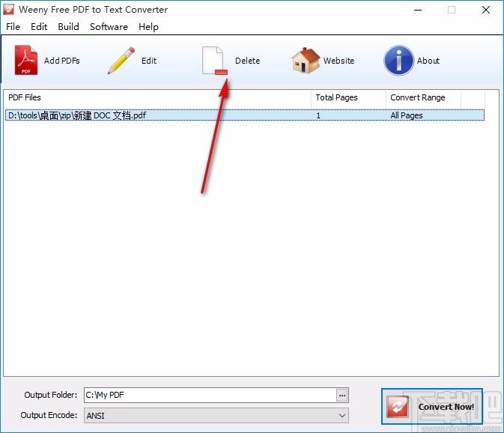The height and width of the screenshot is (433, 504).
Task: Select the Edit pencil icon
Action: click(121, 61)
